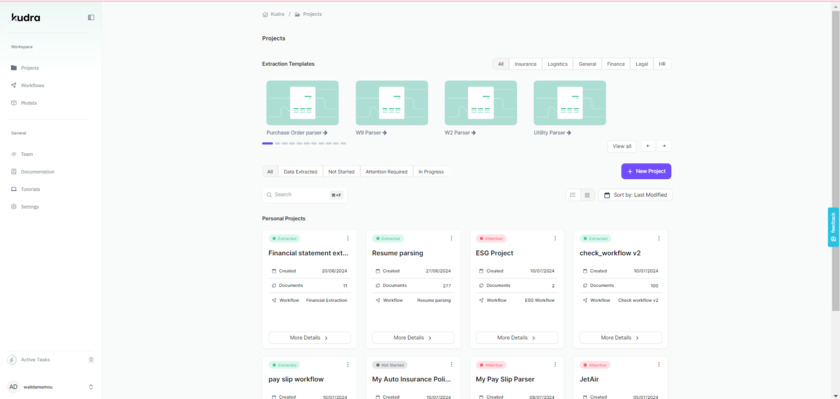The width and height of the screenshot is (840, 399).
Task: Select the General template category
Action: (587, 64)
